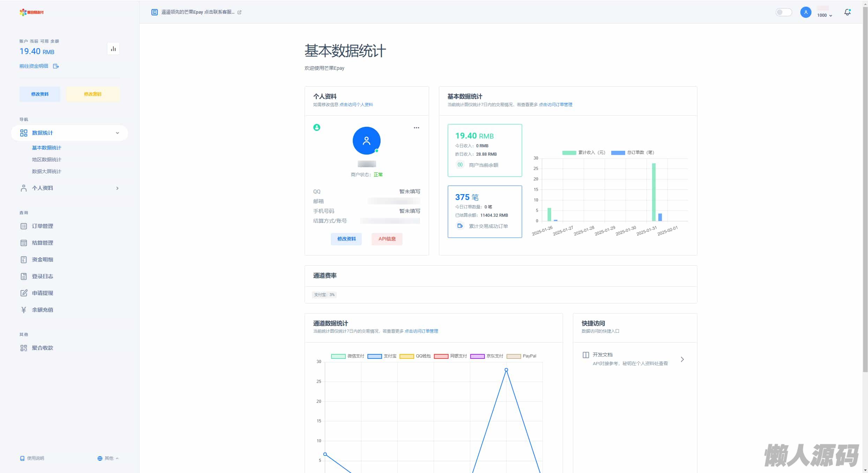
Task: Toggle 支付宝 series in the channel chart legend
Action: [x=382, y=356]
